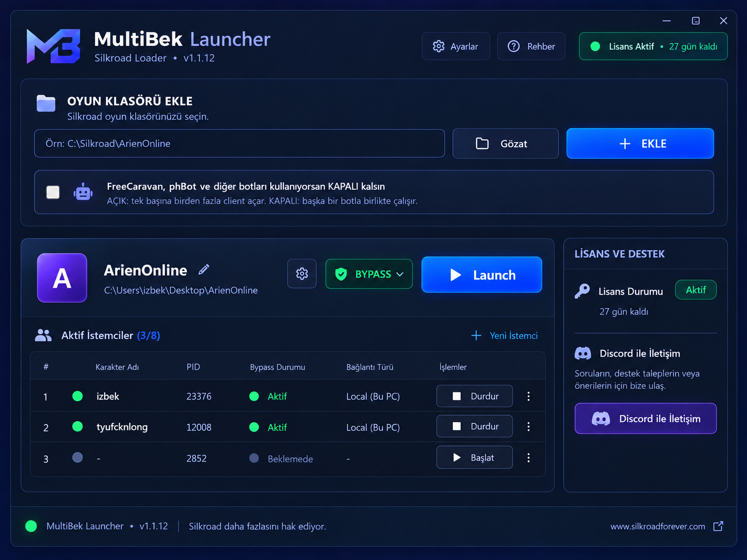Expand the BYPASS dropdown
This screenshot has height=560, width=747.
(x=369, y=274)
